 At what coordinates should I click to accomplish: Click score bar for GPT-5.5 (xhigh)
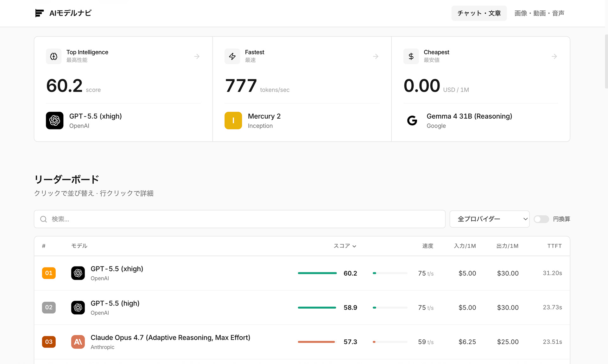point(317,273)
